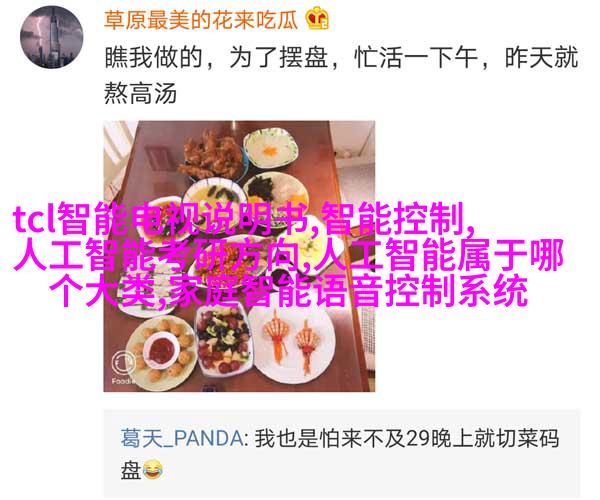The image size is (600, 500).
Task: Click the shrimp plate in photo
Action: coord(293,340)
